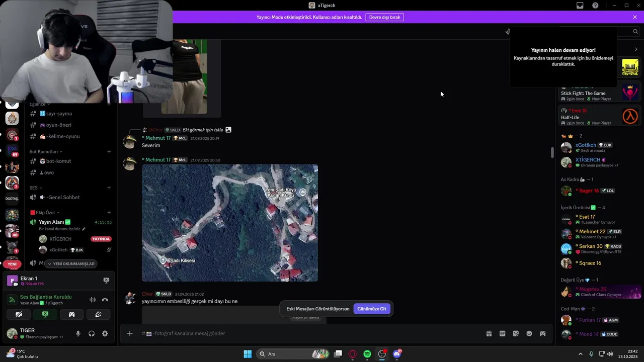Open the Half-Life activity card
The height and width of the screenshot is (362, 644).
[600, 117]
